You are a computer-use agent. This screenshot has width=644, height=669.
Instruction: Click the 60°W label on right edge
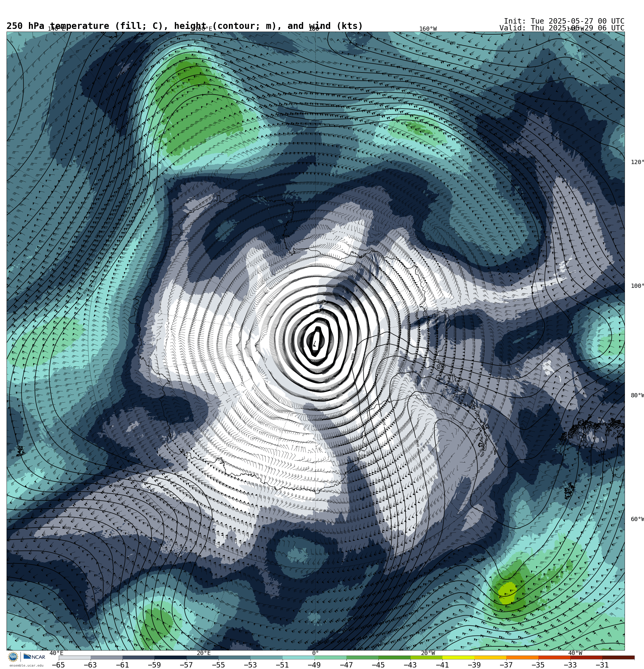(x=637, y=519)
